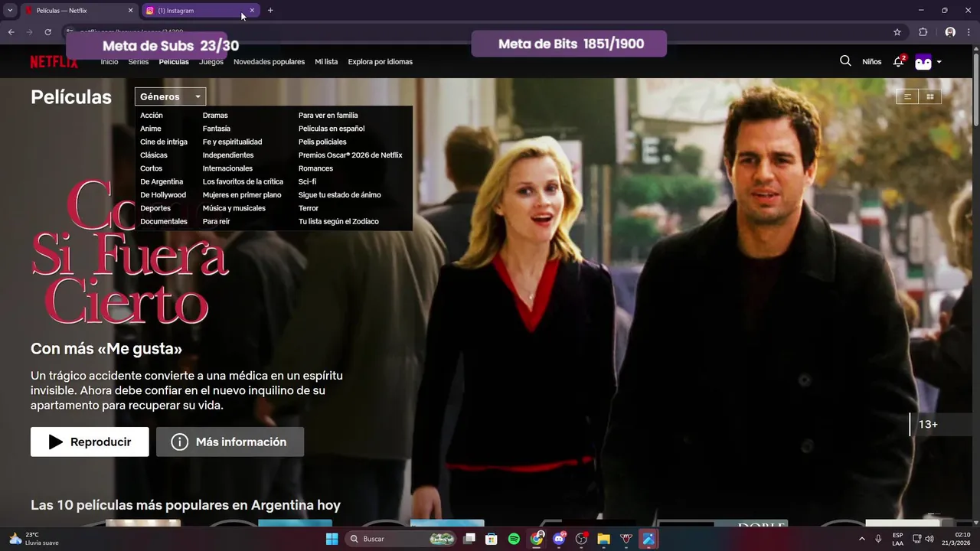Switch to the Instagram tab
980x551 pixels.
199,11
